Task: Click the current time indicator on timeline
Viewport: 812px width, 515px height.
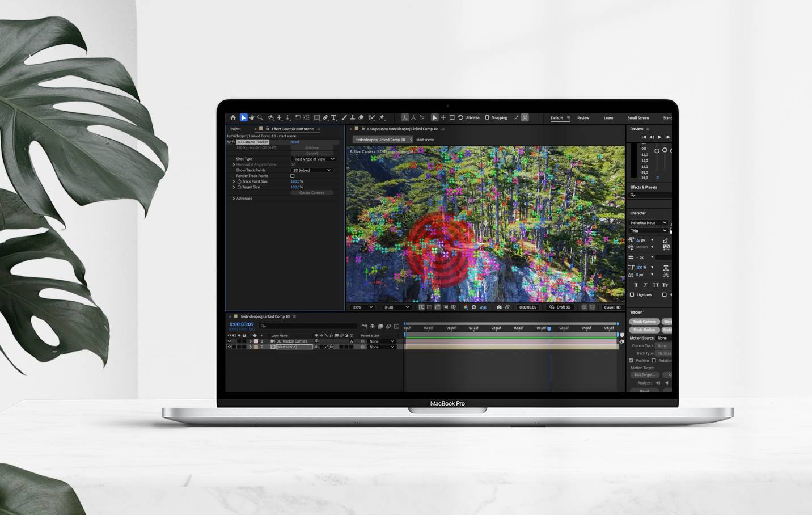Action: coord(549,328)
